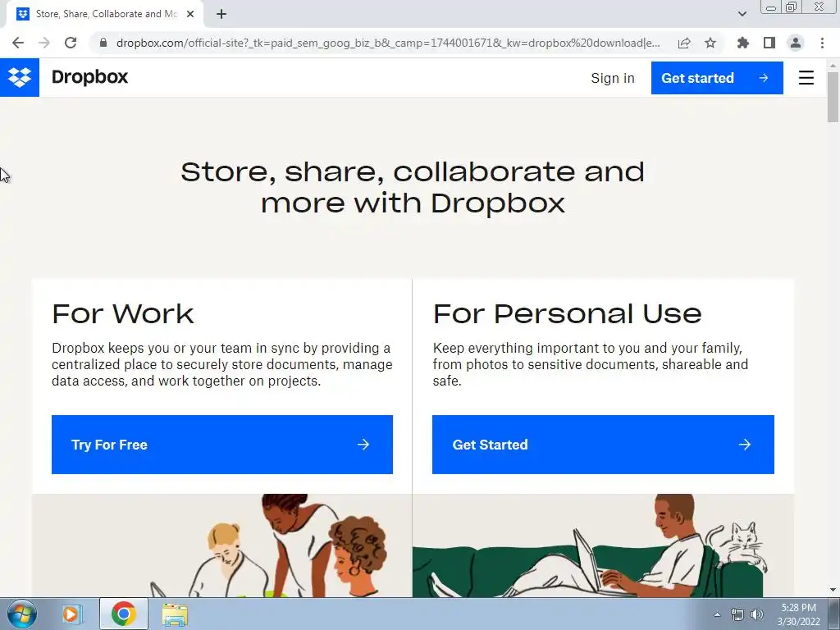Click the volume speaker tray icon
This screenshot has width=840, height=630.
point(757,614)
